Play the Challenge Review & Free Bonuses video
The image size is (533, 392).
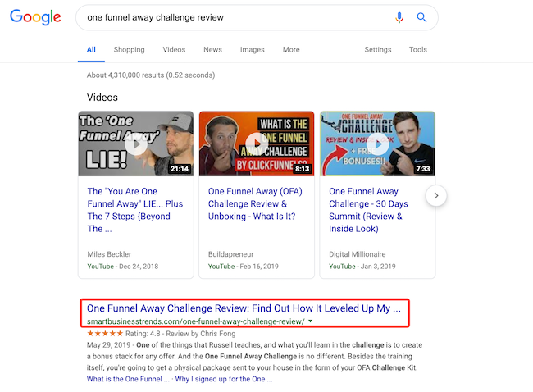(x=377, y=144)
